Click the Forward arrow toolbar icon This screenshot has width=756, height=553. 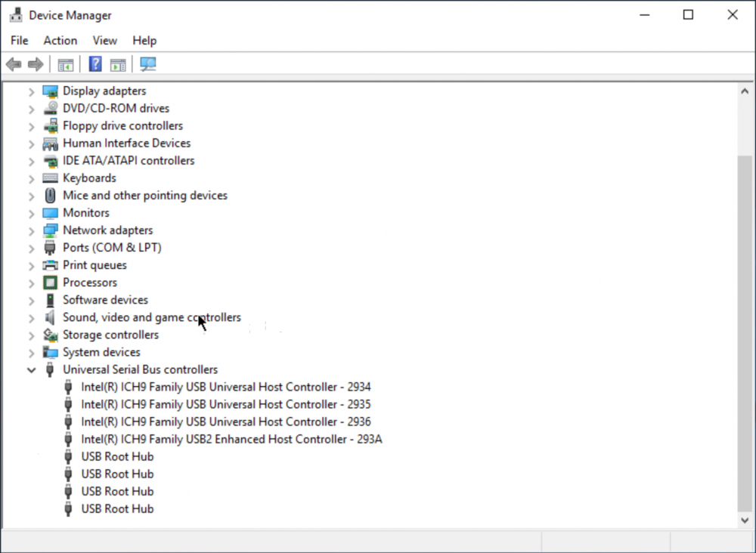36,64
